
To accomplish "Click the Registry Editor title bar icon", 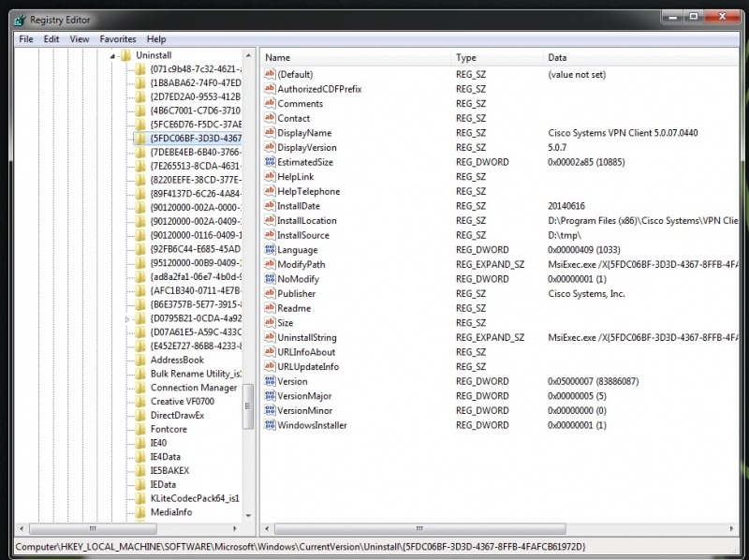I will (20, 20).
